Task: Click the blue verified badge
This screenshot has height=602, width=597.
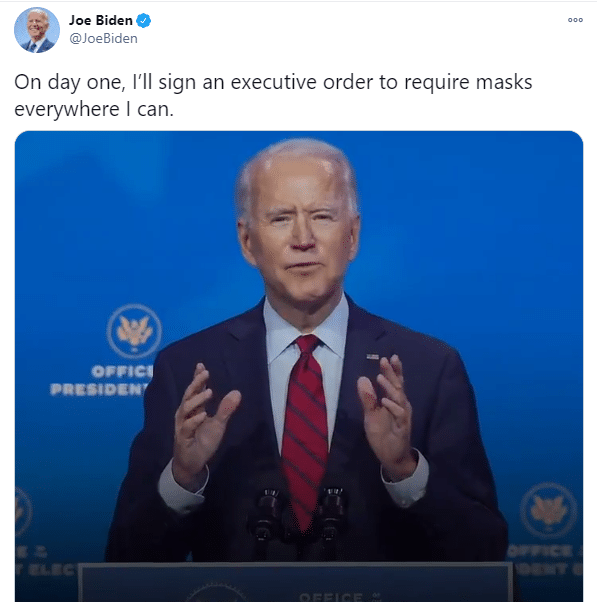Action: click(144, 20)
